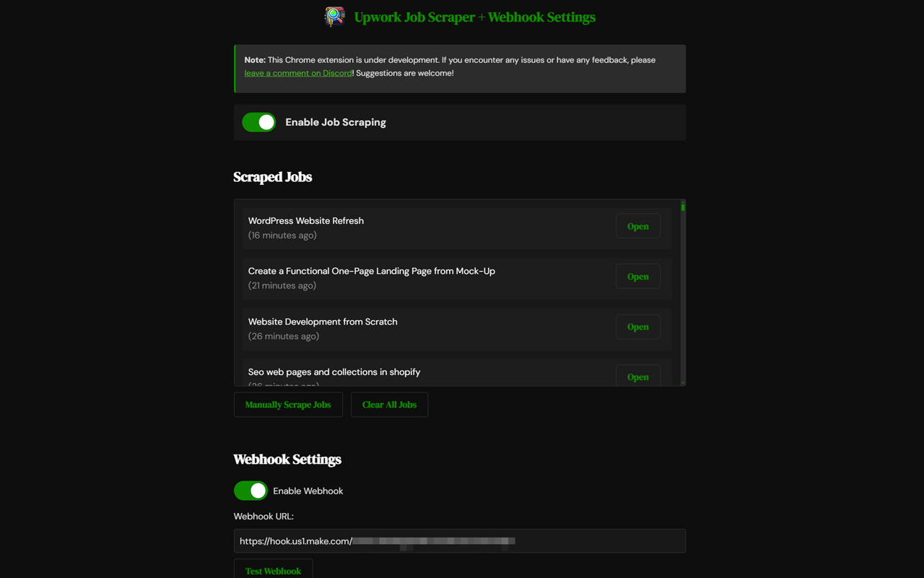
Task: Open the One-Page Landing Page job
Action: [x=638, y=277]
